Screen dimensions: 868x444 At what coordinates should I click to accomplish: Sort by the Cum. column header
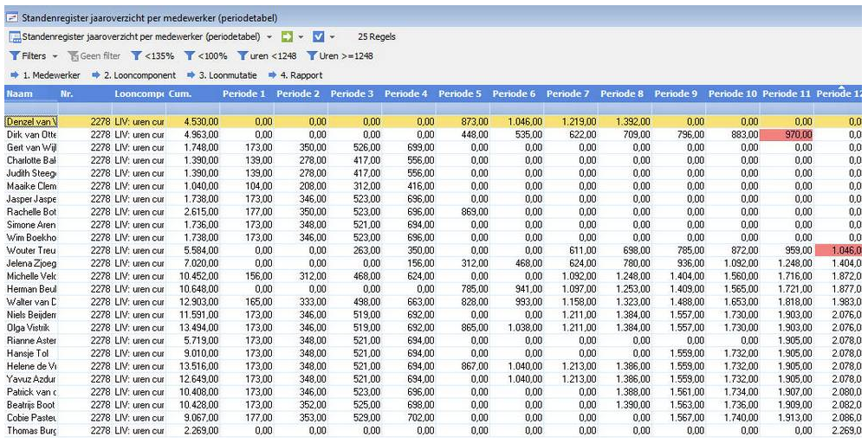192,94
